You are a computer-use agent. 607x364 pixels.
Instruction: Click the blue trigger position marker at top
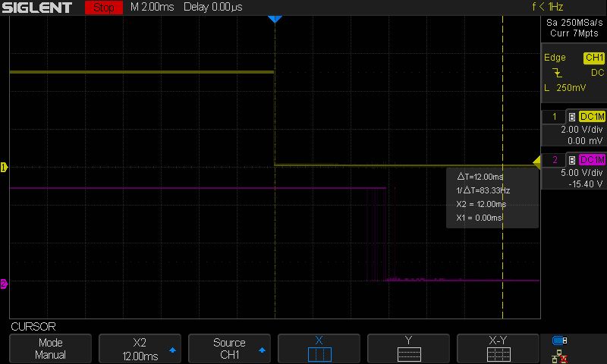(x=275, y=19)
